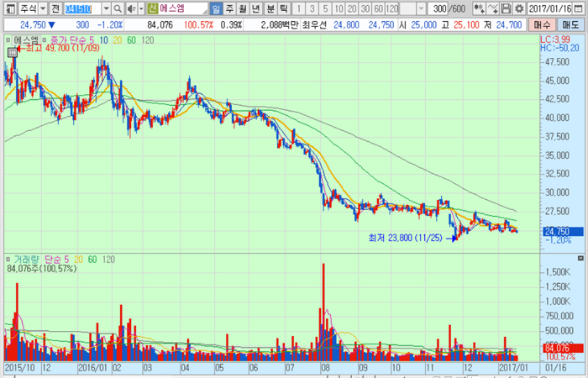Select the 일 (daily) period toggle

coord(216,8)
